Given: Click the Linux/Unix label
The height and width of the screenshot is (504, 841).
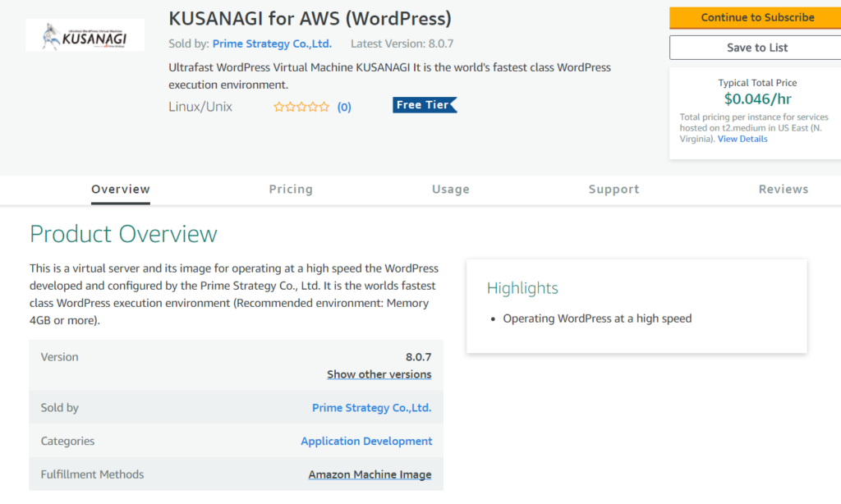Looking at the screenshot, I should click(200, 107).
